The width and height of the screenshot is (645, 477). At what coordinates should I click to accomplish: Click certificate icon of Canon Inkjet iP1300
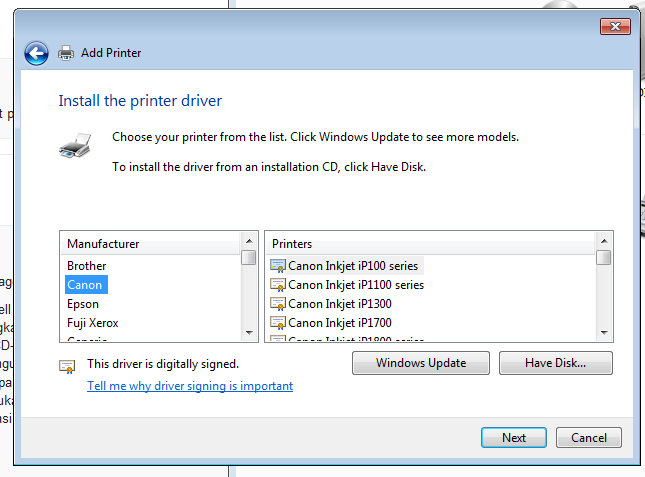(x=278, y=304)
